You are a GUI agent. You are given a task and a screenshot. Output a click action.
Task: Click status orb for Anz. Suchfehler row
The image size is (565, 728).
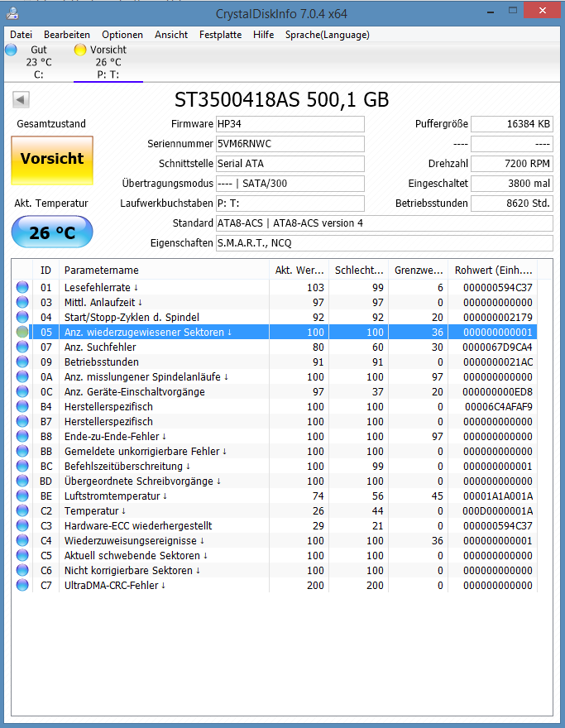(22, 347)
